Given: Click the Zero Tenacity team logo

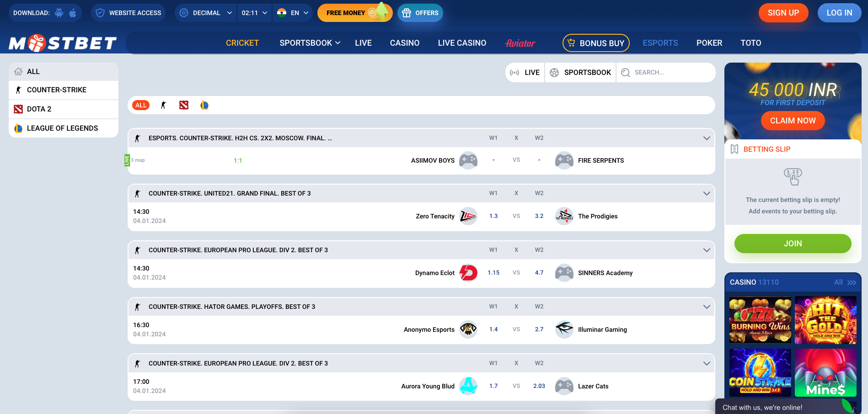Looking at the screenshot, I should tap(468, 216).
